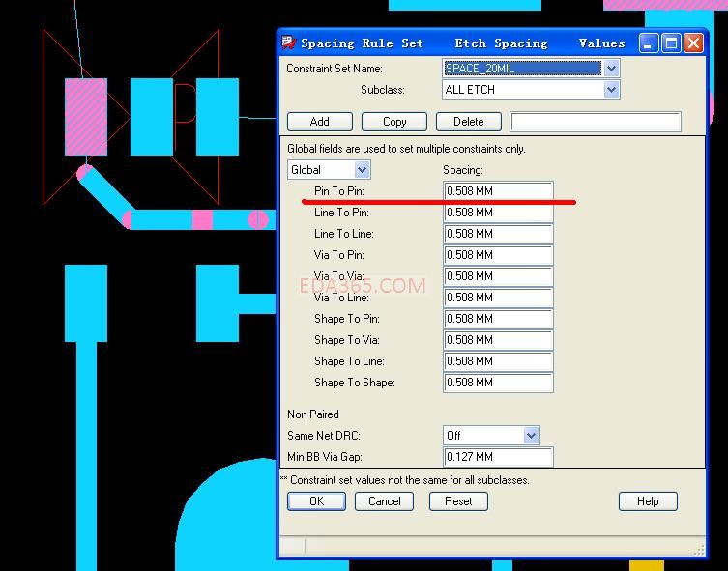Click the Allegro icon in the dialog title bar
This screenshot has height=571, width=728.
click(x=288, y=43)
